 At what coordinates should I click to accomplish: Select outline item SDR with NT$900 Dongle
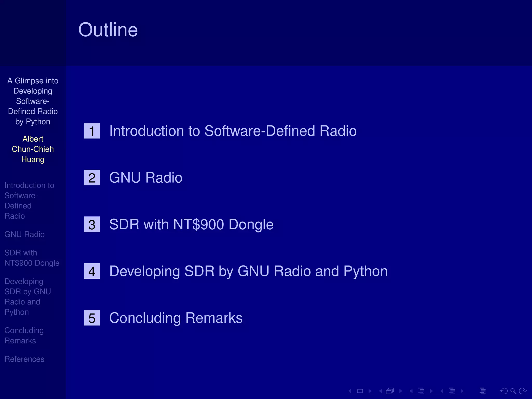191,224
